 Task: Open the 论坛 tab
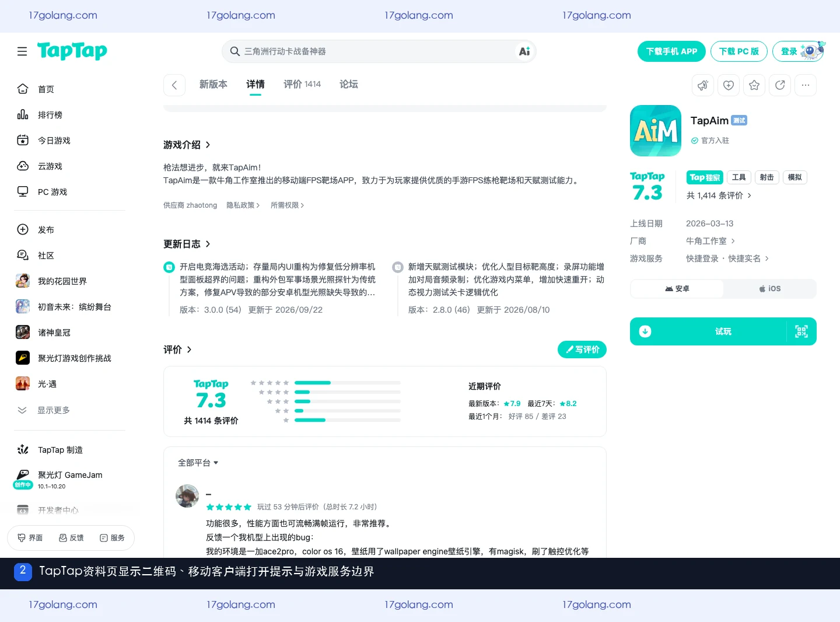click(x=349, y=85)
